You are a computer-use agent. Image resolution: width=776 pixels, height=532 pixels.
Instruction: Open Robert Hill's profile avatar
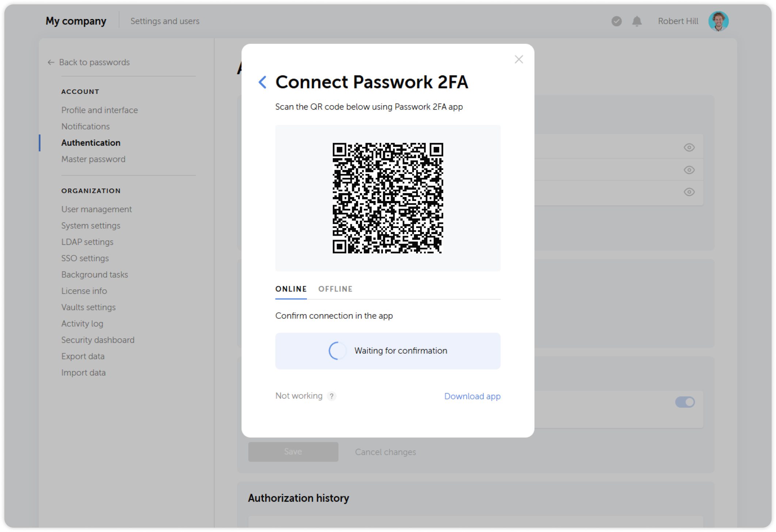coord(718,21)
